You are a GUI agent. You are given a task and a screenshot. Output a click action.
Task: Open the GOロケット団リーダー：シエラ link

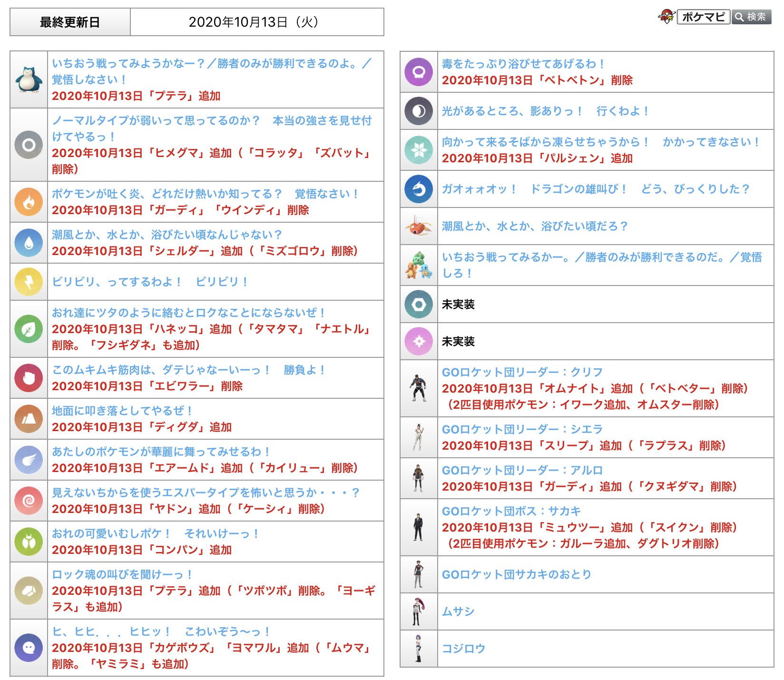point(522,429)
